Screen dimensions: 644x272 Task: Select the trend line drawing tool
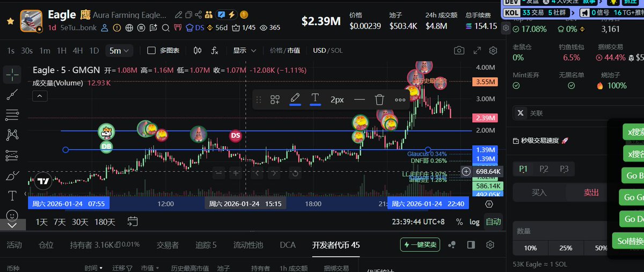12,94
